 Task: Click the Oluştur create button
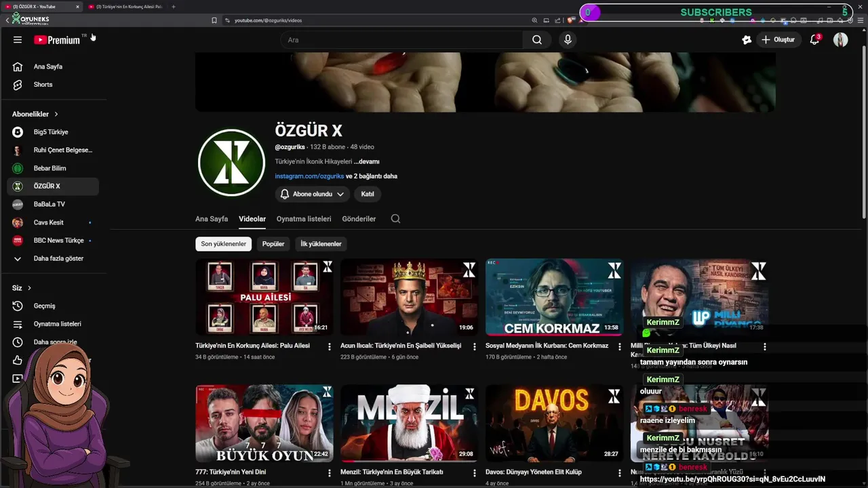click(778, 40)
